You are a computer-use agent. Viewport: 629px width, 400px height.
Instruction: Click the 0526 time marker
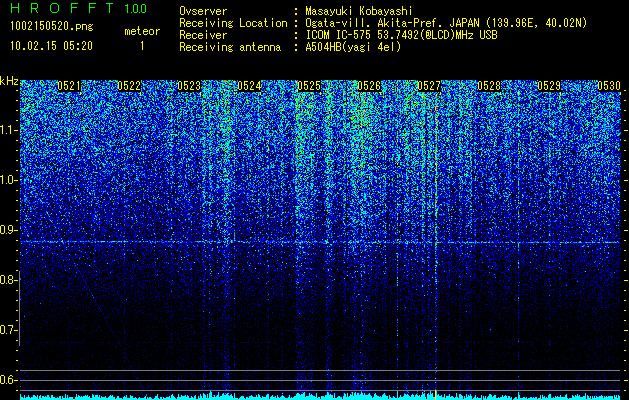point(369,86)
